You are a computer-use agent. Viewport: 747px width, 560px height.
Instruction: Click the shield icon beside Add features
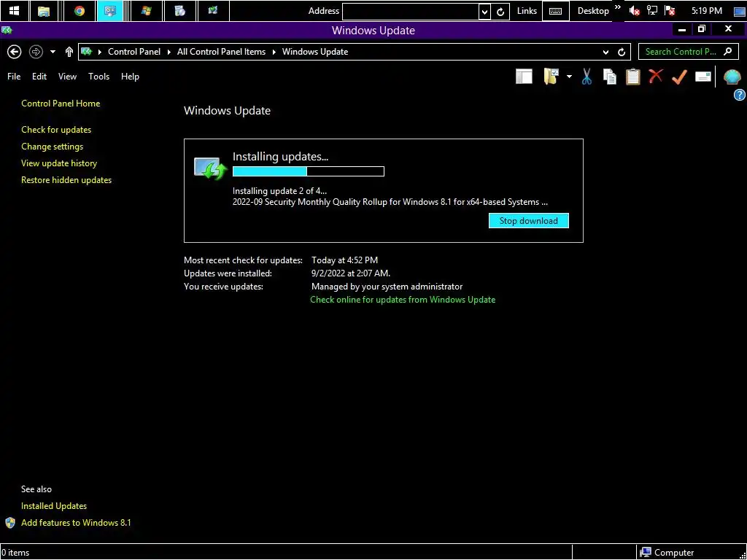point(10,522)
